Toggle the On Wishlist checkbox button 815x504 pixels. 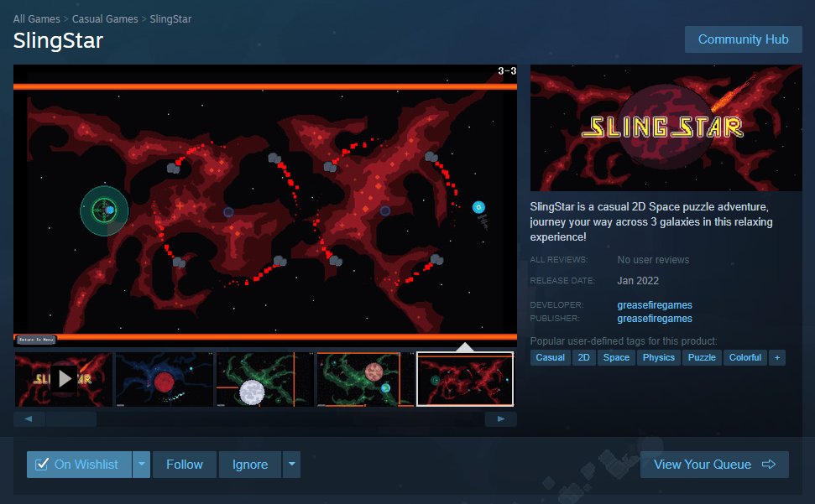point(79,465)
